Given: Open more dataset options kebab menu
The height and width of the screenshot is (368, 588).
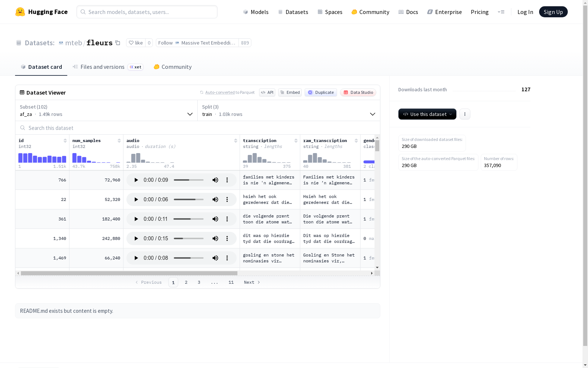Looking at the screenshot, I should (x=465, y=114).
